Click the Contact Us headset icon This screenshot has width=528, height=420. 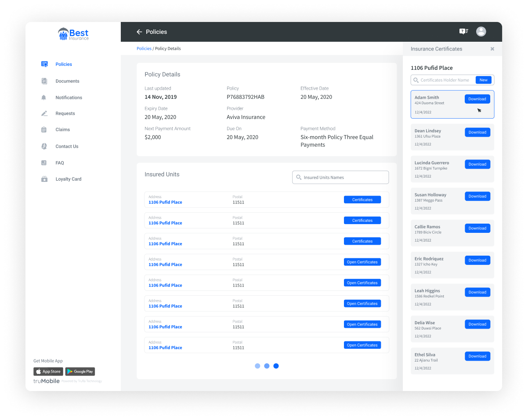pos(44,146)
